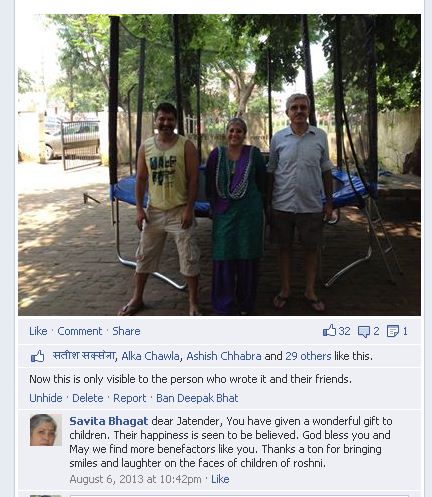This screenshot has width=432, height=497.
Task: Open the Savita Bhagat name link
Action: click(109, 421)
